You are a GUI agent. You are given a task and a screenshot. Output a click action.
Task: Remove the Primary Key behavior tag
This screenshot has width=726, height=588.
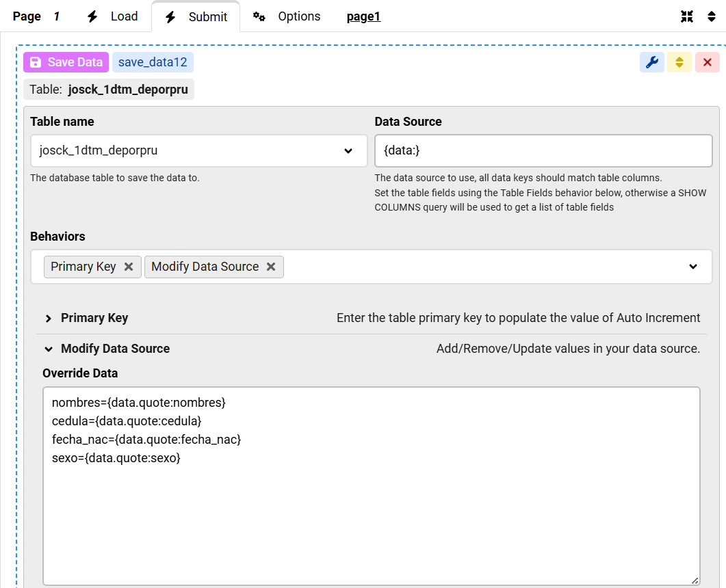click(129, 267)
